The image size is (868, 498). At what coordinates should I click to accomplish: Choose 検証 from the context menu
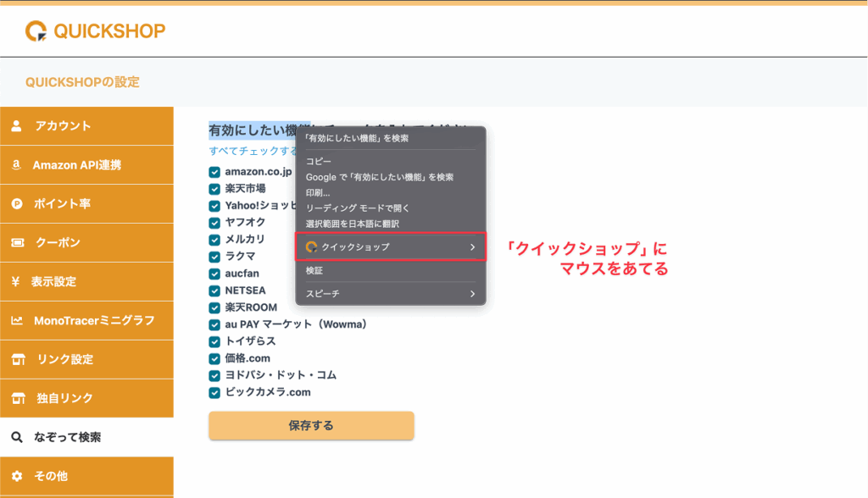[391, 270]
